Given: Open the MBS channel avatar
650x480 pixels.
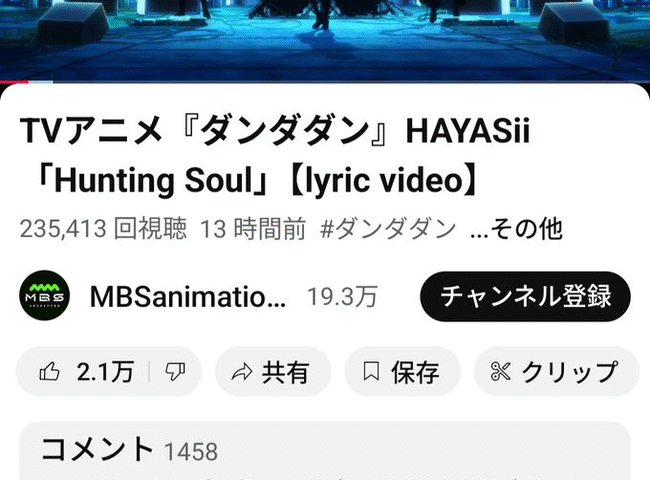Looking at the screenshot, I should [44, 296].
